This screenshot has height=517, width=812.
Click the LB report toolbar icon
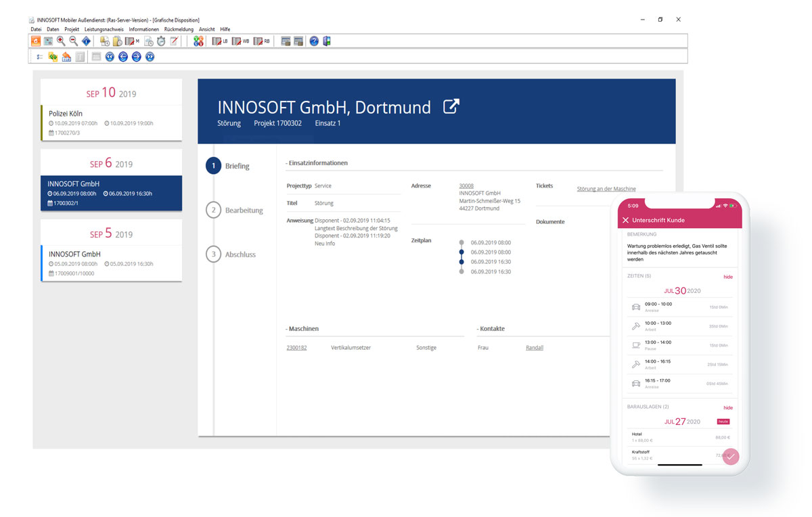click(x=221, y=41)
